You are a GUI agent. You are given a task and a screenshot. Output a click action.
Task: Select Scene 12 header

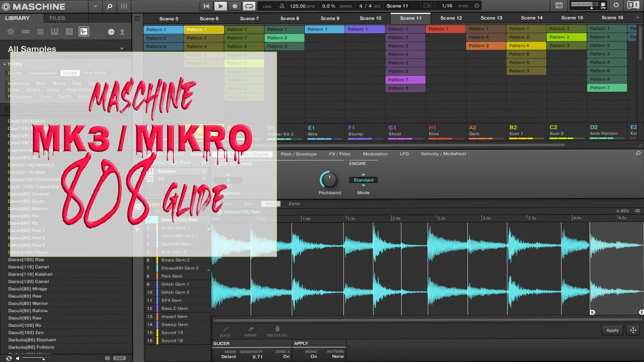click(x=451, y=18)
